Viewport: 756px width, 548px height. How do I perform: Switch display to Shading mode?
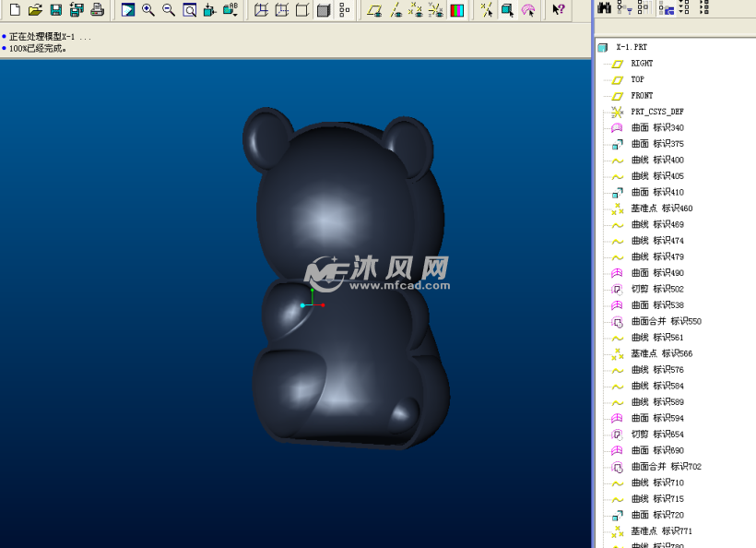coord(324,9)
